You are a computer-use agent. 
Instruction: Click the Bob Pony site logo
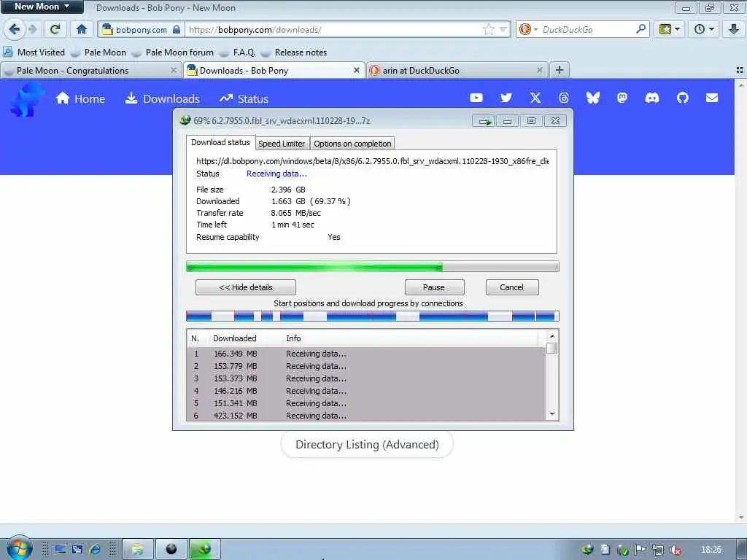[26, 98]
